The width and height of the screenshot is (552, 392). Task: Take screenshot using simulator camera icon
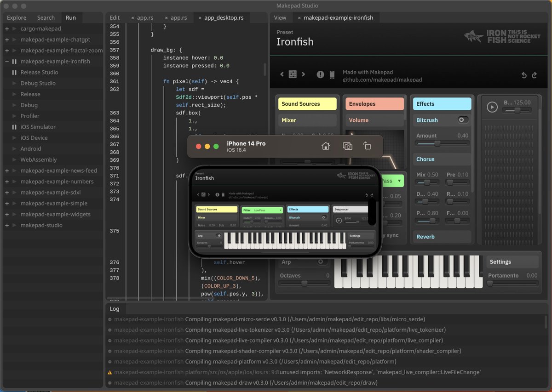point(348,146)
